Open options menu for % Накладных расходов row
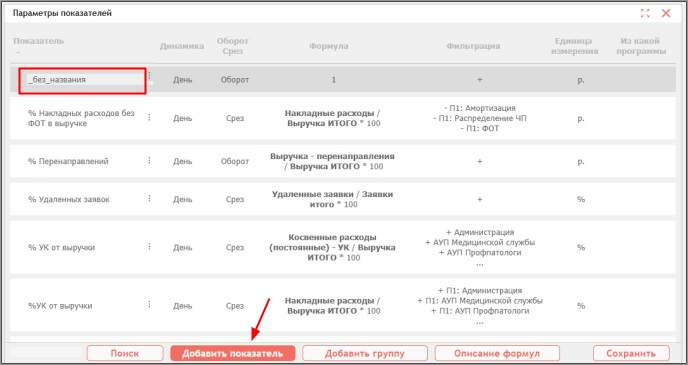The height and width of the screenshot is (365, 688). [x=149, y=117]
